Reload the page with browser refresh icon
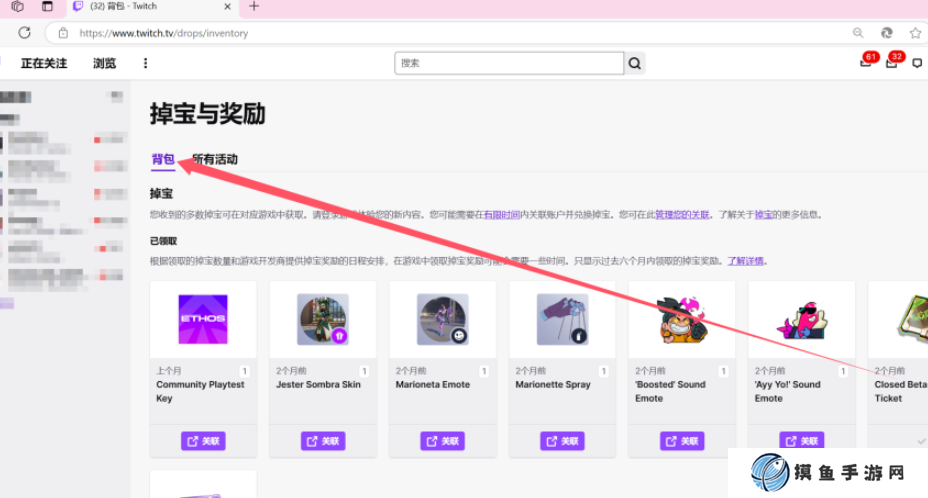Viewport: 928px width, 498px height. click(24, 33)
